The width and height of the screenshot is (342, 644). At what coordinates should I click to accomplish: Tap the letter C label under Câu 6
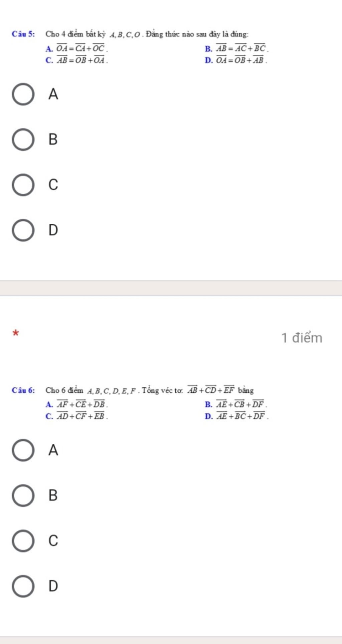(x=53, y=540)
